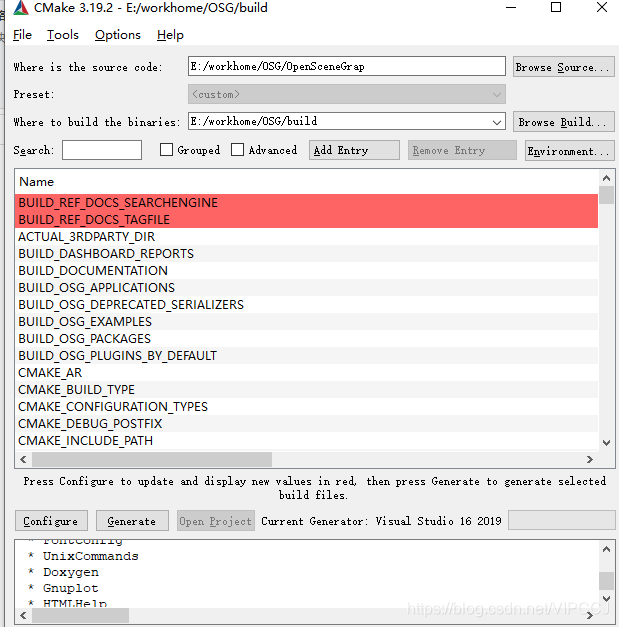
Task: Click the Browse Source button
Action: click(x=563, y=67)
